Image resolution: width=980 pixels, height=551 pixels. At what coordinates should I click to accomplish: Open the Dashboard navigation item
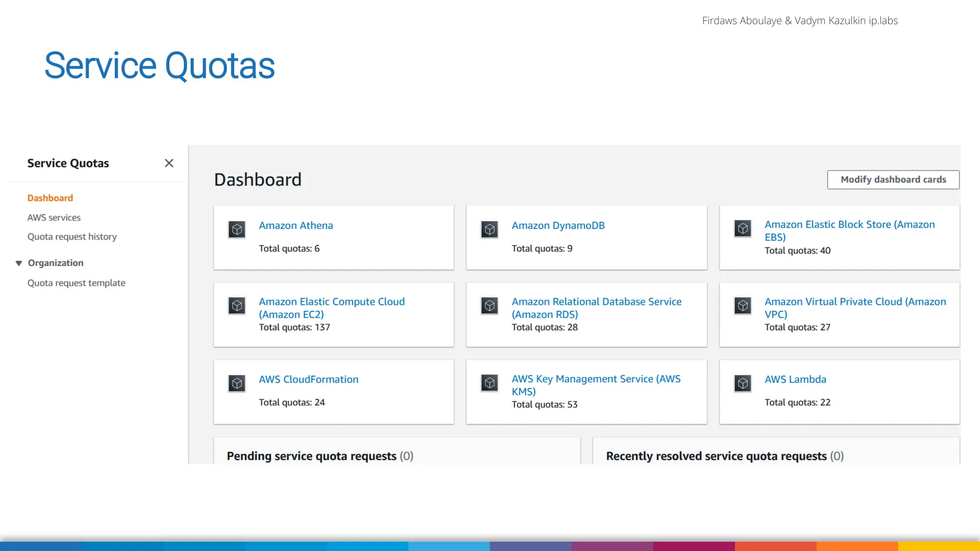50,198
